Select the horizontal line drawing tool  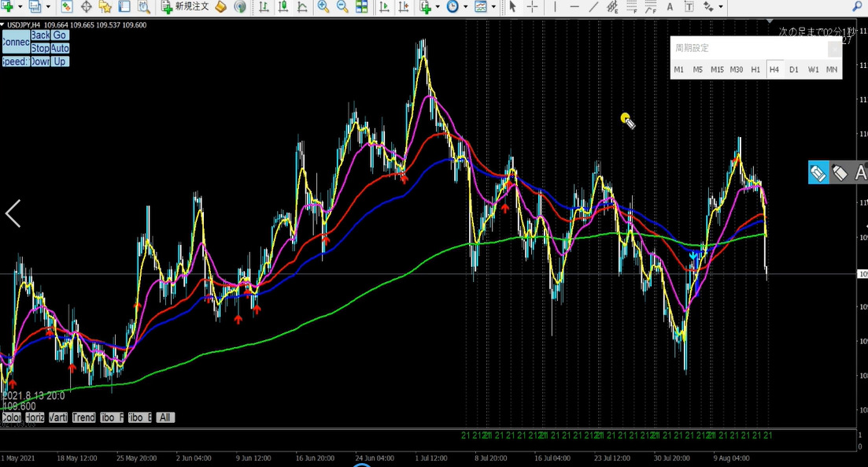coord(574,7)
